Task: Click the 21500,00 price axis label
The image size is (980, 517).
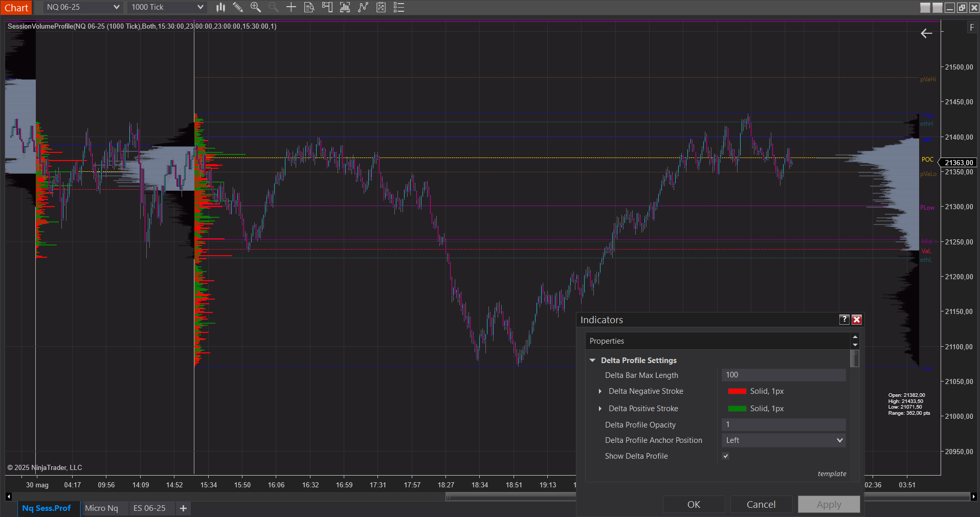Action: pyautogui.click(x=959, y=67)
